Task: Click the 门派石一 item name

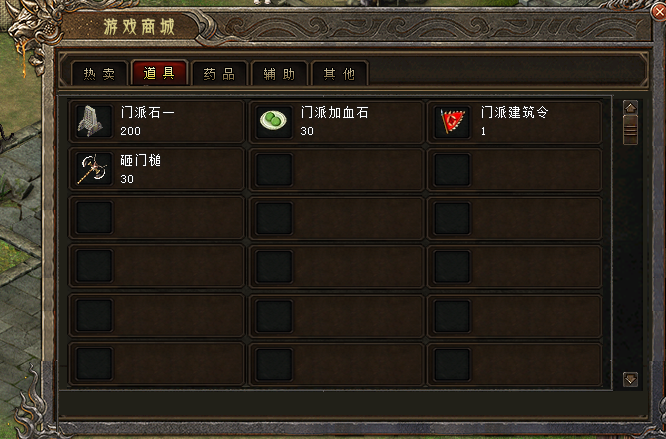Action: point(147,113)
